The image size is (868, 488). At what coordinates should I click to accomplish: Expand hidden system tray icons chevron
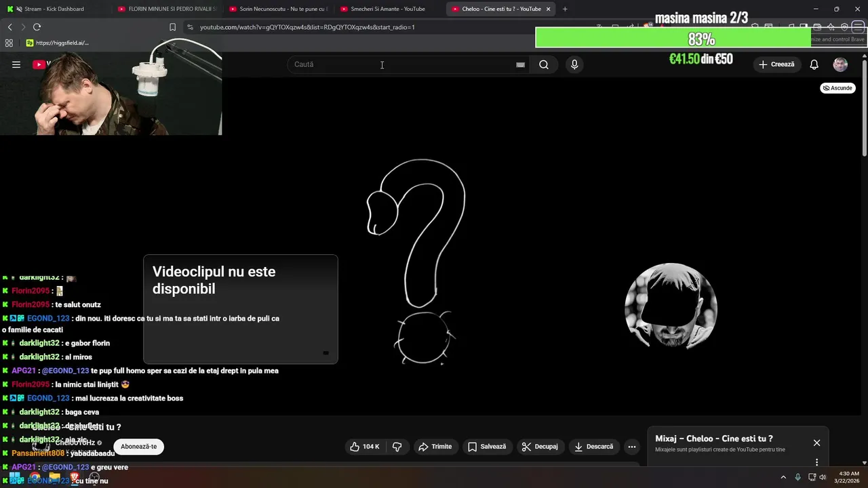783,477
